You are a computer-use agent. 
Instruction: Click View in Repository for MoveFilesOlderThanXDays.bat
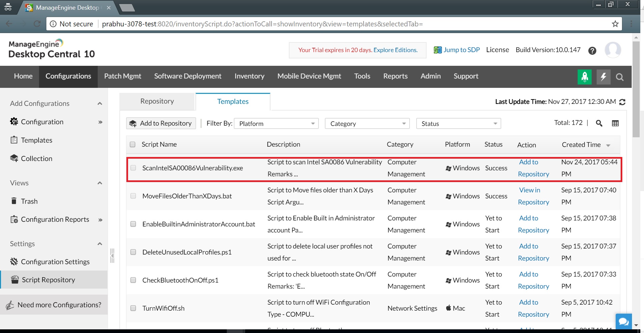click(x=534, y=196)
